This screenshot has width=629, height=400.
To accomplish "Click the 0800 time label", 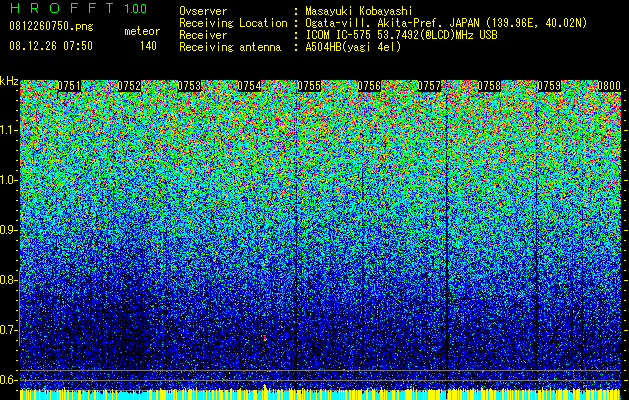I will [x=609, y=86].
